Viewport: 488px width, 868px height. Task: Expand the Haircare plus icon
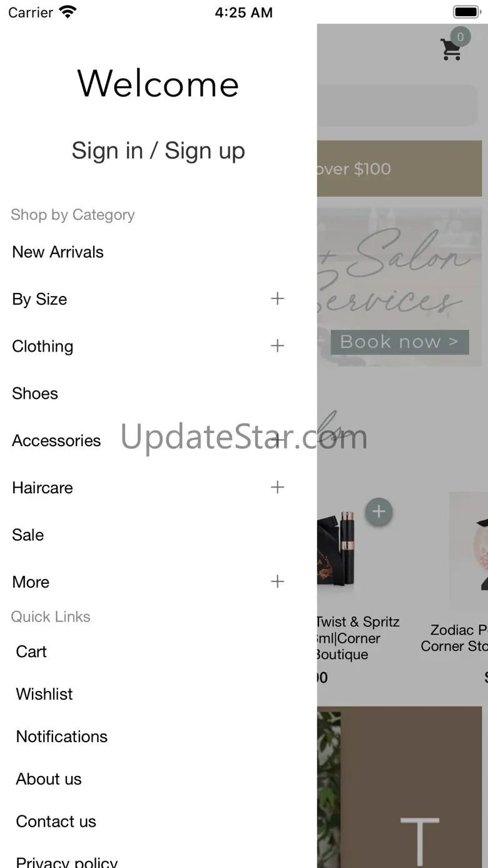pos(277,488)
